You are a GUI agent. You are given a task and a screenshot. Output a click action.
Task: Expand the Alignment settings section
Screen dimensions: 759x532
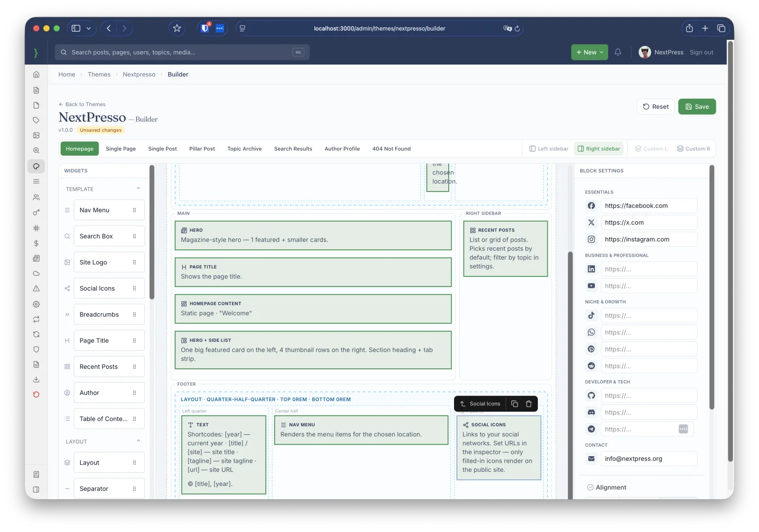[x=607, y=487]
